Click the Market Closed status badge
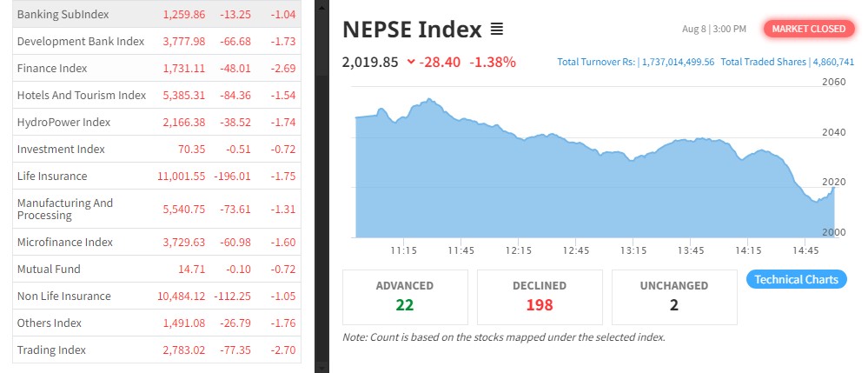This screenshot has height=373, width=868. 808,29
